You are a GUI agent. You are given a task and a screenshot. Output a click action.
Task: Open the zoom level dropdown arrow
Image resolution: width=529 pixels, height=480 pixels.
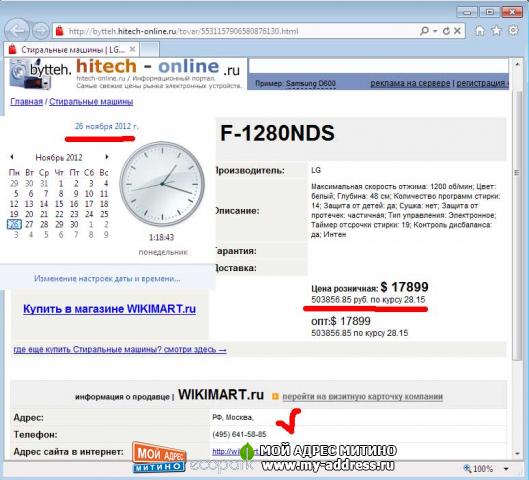coord(506,469)
